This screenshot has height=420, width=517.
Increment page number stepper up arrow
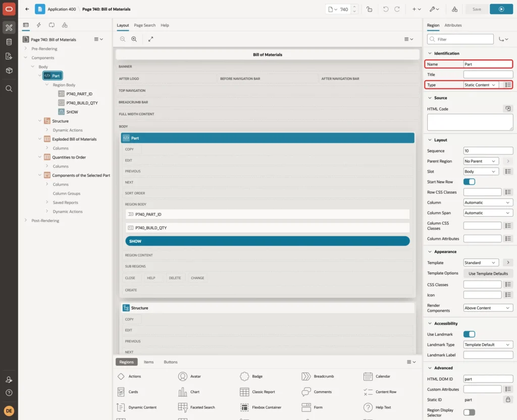click(354, 7)
